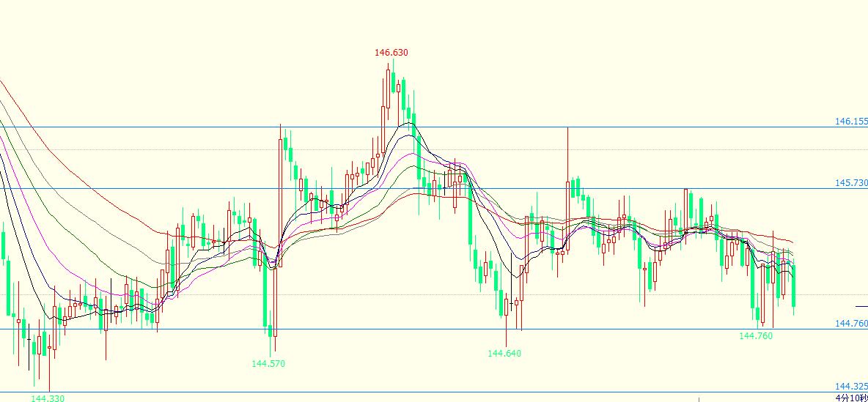Click the green 144.760 low price label
The image size is (868, 402).
(x=756, y=335)
